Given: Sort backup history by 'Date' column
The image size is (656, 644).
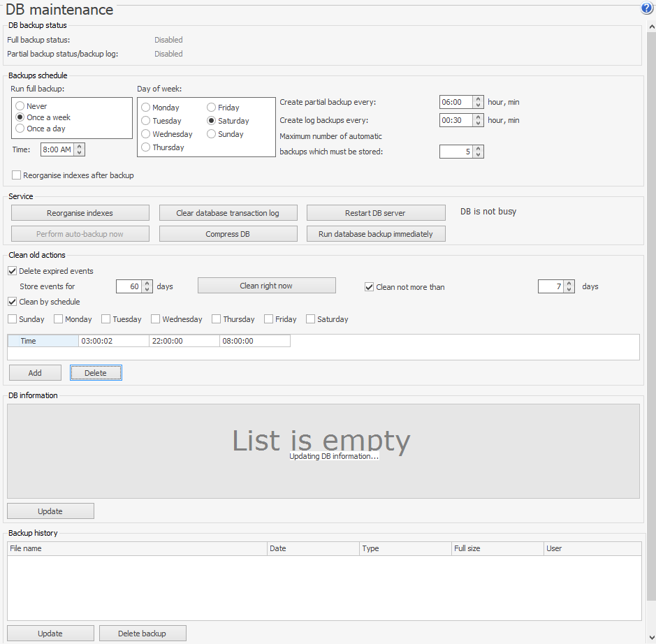Looking at the screenshot, I should pyautogui.click(x=313, y=548).
